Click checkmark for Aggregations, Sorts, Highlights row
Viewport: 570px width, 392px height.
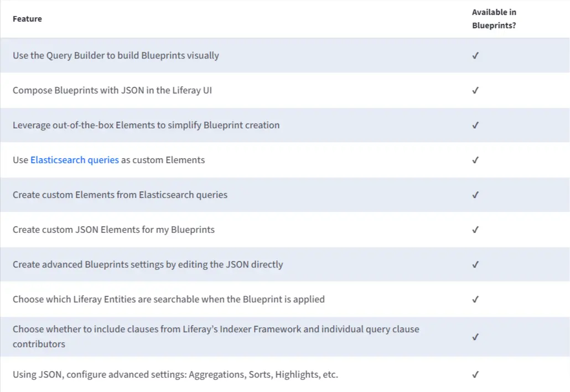pos(475,374)
